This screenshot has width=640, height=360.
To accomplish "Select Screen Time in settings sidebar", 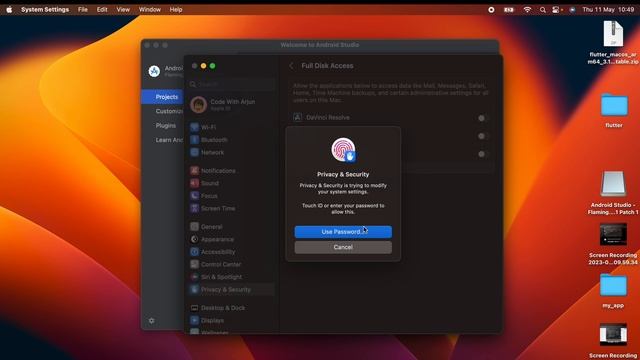I will click(232, 208).
